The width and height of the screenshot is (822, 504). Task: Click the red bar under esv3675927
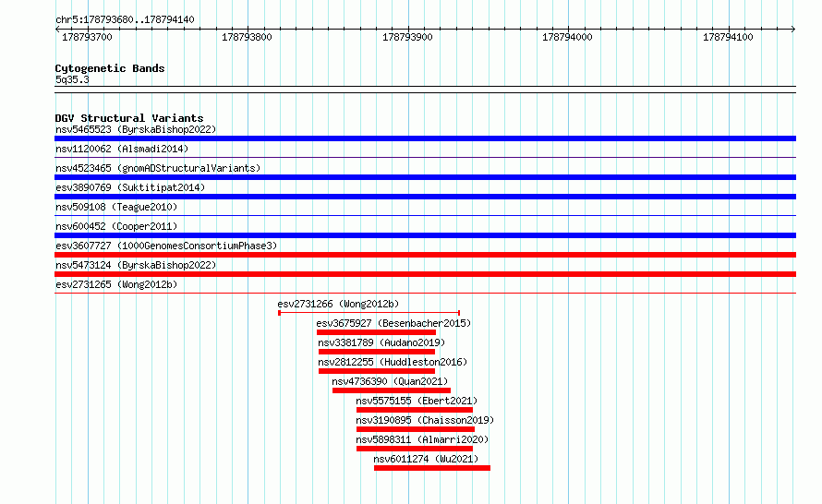[377, 332]
